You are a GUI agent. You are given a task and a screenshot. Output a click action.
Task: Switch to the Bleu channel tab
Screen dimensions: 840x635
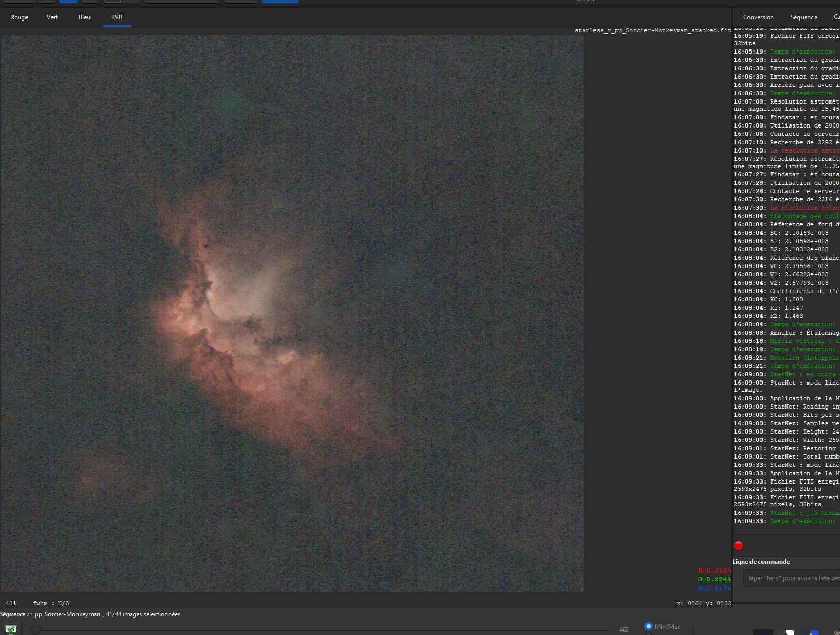tap(84, 17)
